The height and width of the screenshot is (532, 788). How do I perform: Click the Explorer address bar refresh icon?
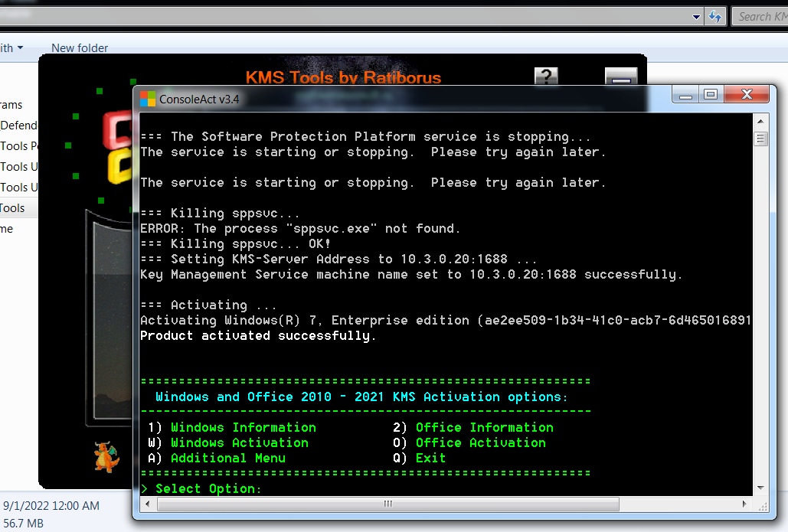(714, 17)
